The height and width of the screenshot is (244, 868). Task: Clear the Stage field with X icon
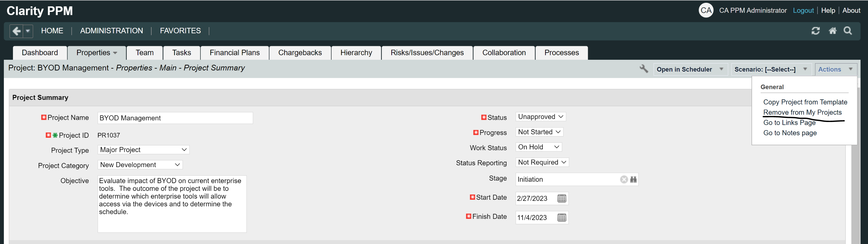(624, 180)
